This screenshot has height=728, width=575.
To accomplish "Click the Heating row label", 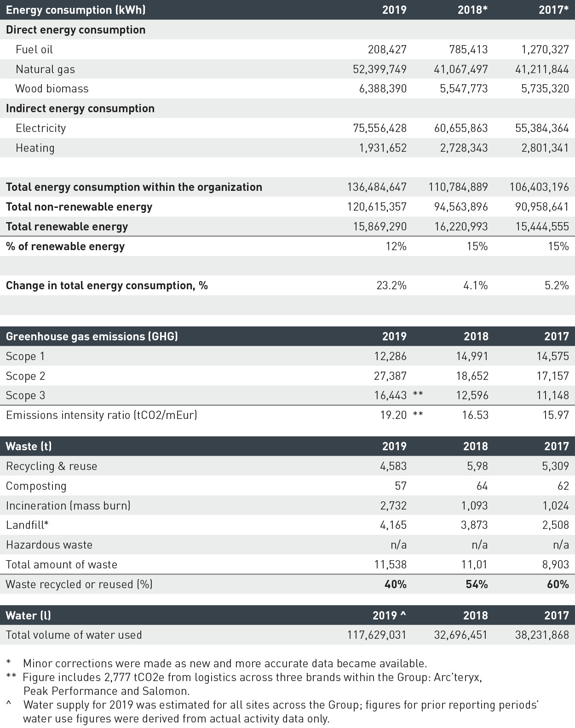I will coord(35,148).
